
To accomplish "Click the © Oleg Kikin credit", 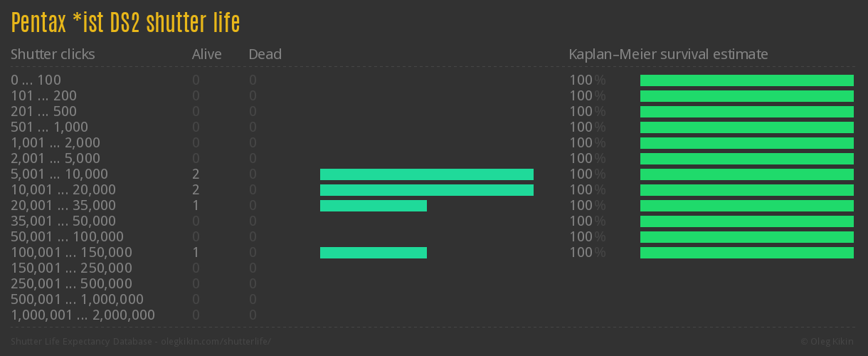I will click(x=829, y=342).
